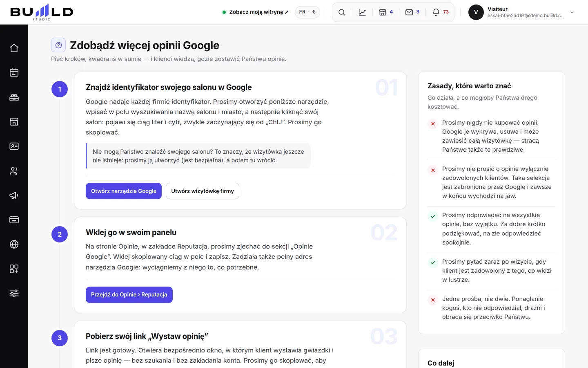Open the notifications bell with 73

441,12
